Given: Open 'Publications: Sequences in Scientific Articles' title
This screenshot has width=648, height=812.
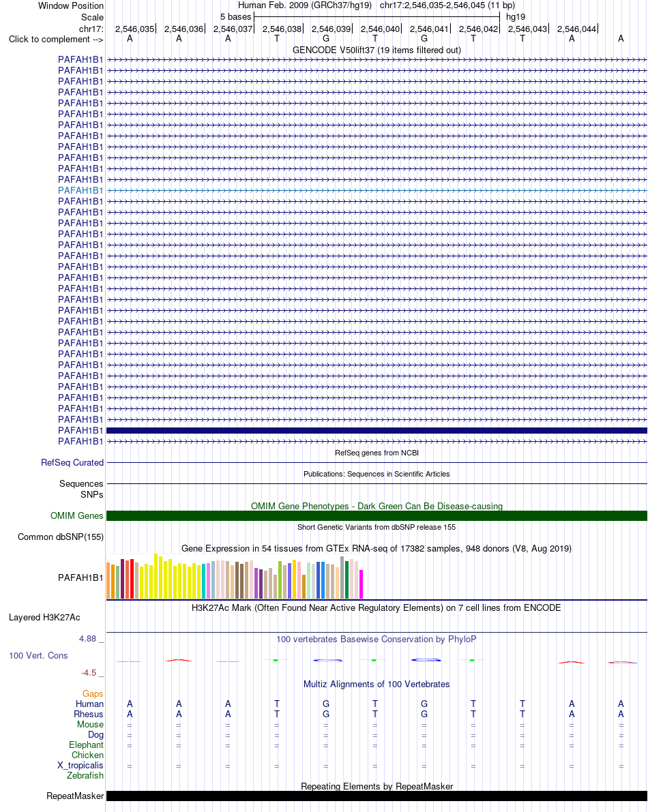Looking at the screenshot, I should point(377,474).
